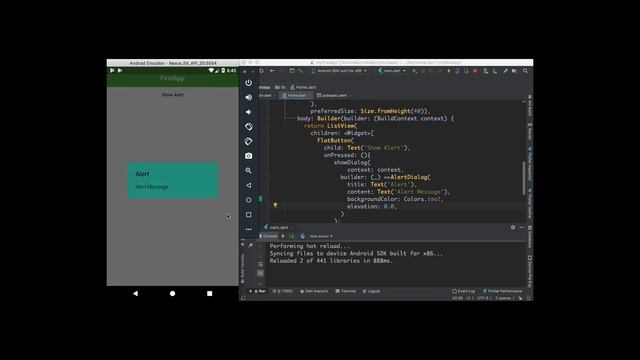
Task: Click emulator sidebar back triangle icon
Action: [x=249, y=185]
